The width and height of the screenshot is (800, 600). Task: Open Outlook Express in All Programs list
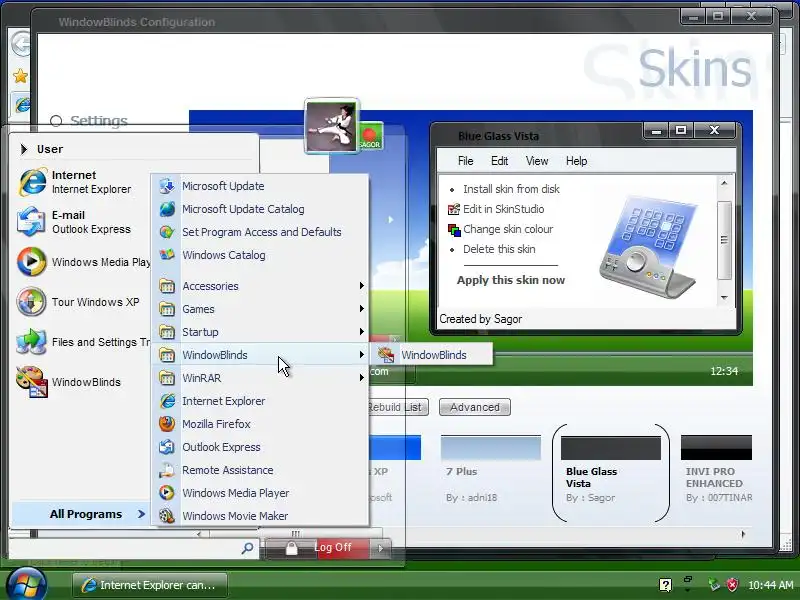tap(260, 447)
